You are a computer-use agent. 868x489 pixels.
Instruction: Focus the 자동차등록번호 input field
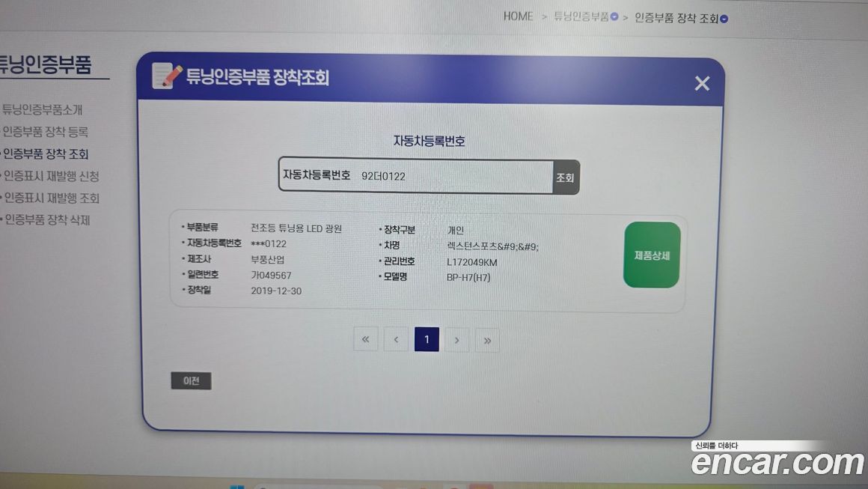pyautogui.click(x=453, y=177)
